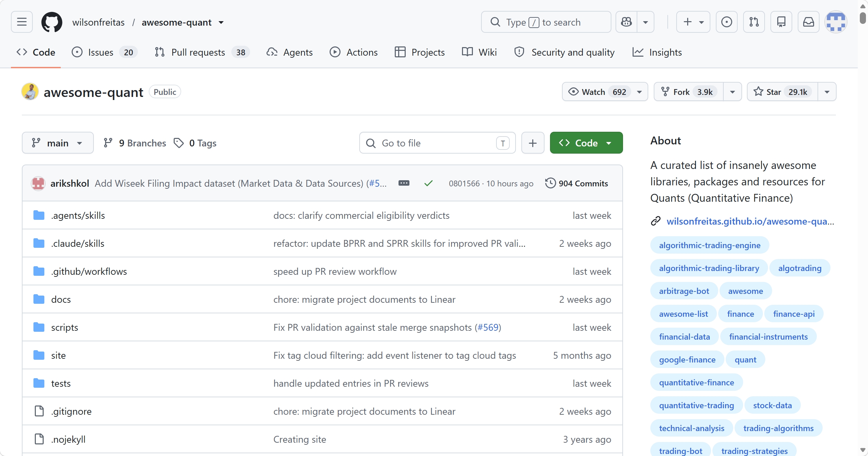This screenshot has height=456, width=868.
Task: Open the Projects tab
Action: [x=420, y=52]
